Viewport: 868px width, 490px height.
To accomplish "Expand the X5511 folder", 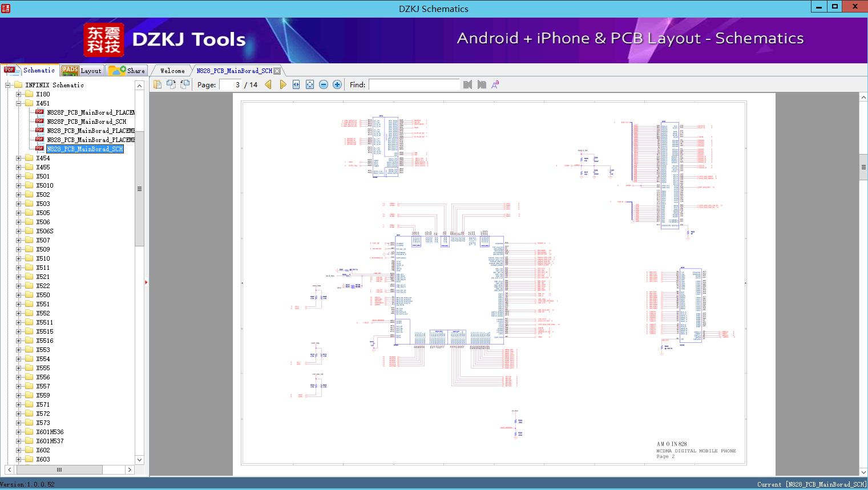I will coord(19,322).
